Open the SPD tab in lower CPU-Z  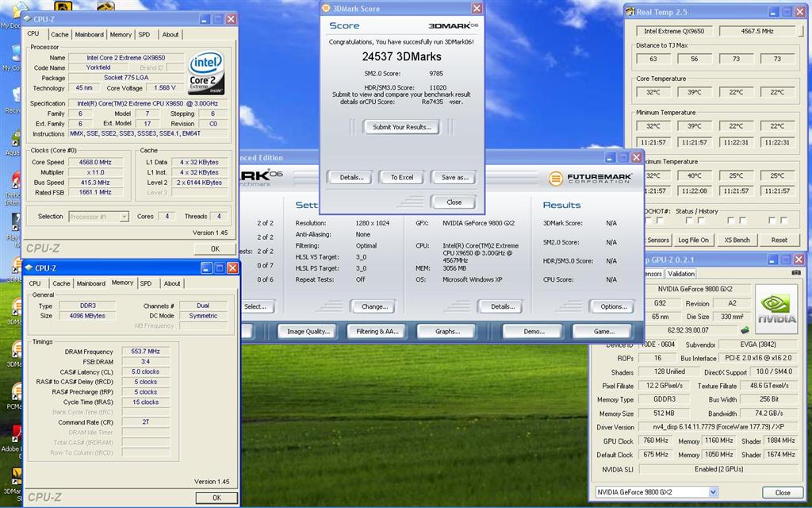(146, 283)
